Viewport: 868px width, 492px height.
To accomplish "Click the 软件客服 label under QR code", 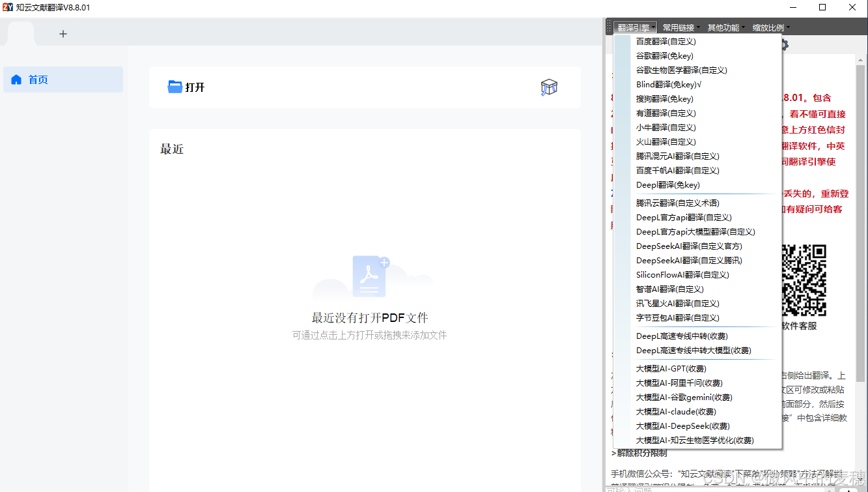I will (x=798, y=326).
